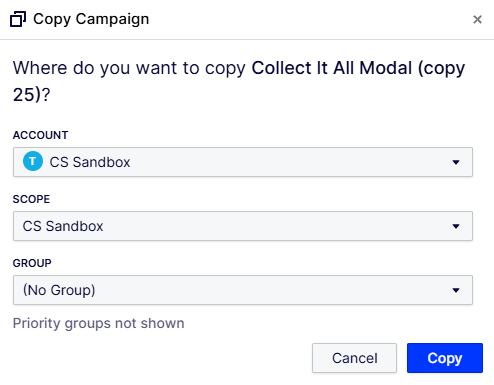Select the CS Sandbox account field
This screenshot has width=494, height=385.
pyautogui.click(x=243, y=162)
